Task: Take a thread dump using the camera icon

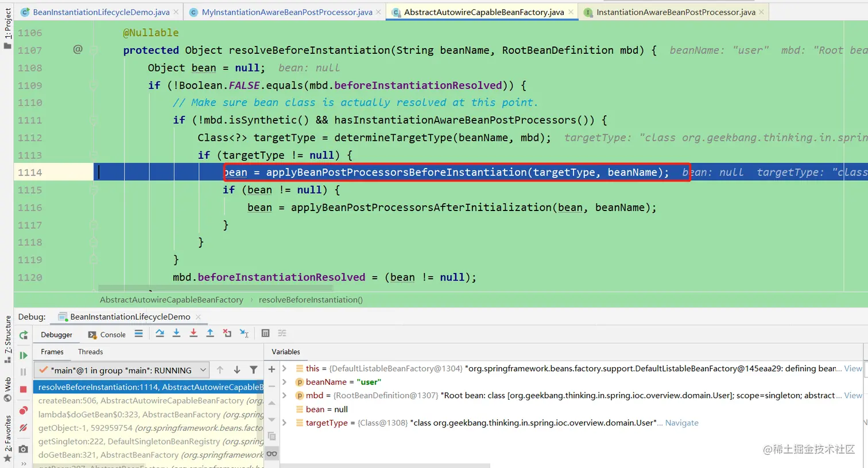Action: tap(24, 449)
